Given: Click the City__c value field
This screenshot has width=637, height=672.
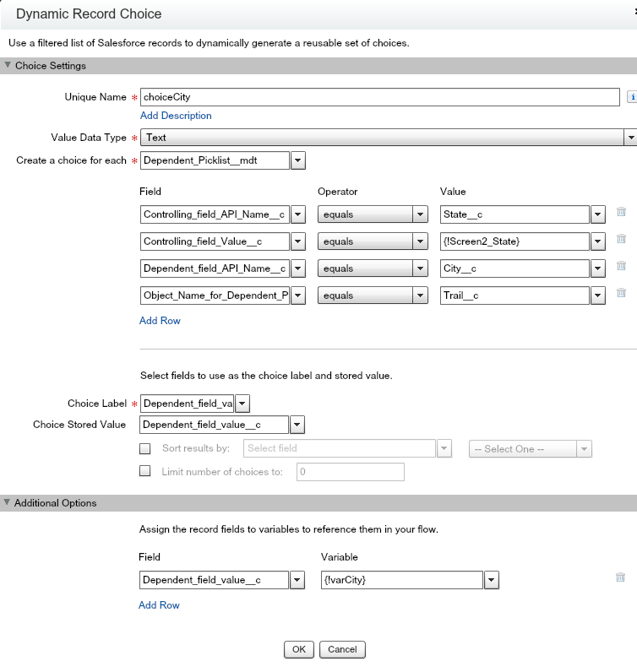Looking at the screenshot, I should [x=514, y=268].
